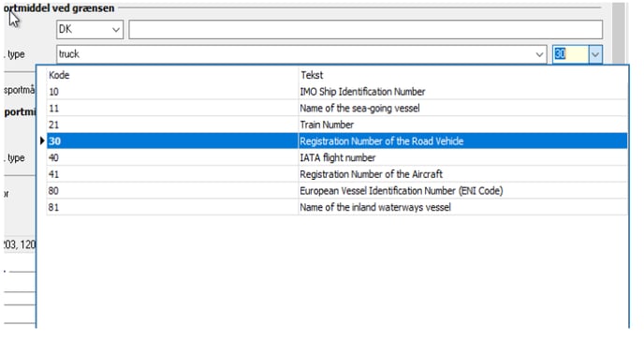Click the truck text in type field
644x340 pixels.
69,54
